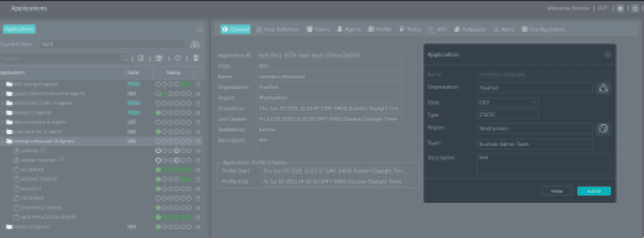Click the Submit button in dialog
Screen dimensions: 644x238
(x=594, y=191)
